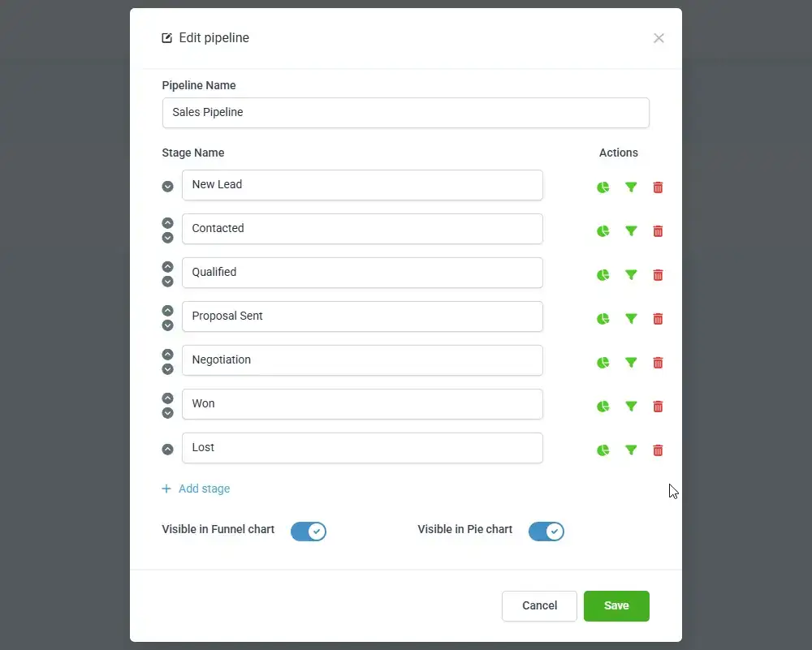Image resolution: width=812 pixels, height=650 pixels.
Task: Move Lost stage up
Action: (x=167, y=450)
